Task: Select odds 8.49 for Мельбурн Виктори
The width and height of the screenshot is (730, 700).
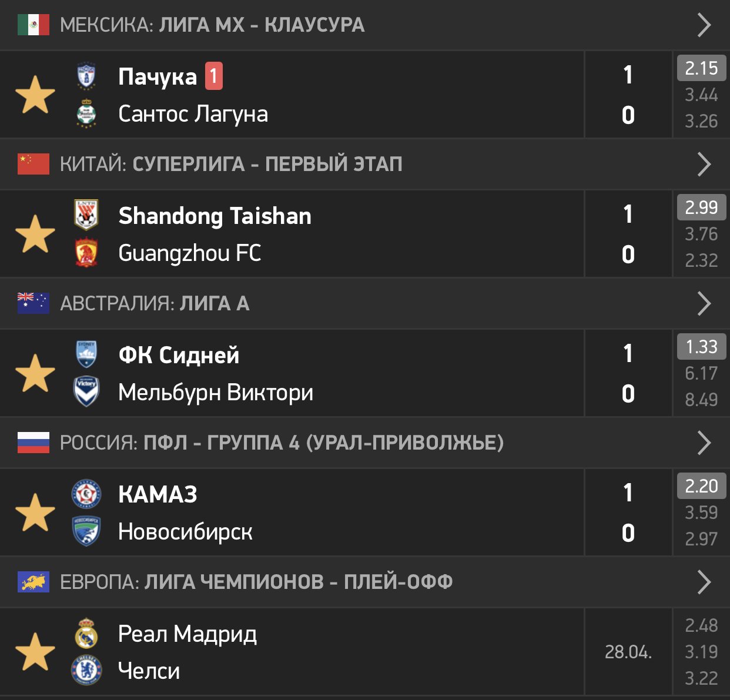Action: click(701, 400)
